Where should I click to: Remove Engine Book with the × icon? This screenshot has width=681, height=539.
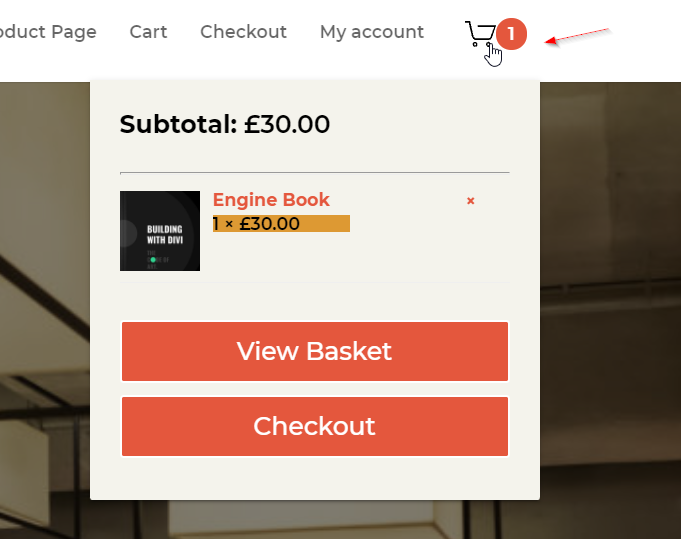471,201
